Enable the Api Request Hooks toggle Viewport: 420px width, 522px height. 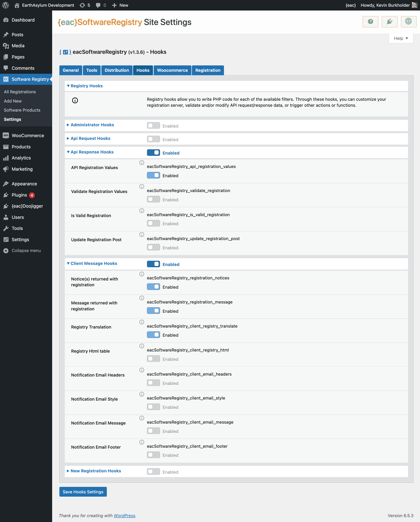point(153,139)
